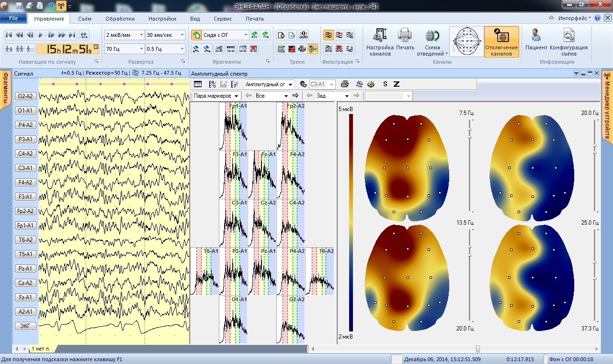
Task: Switch to the Сервис ribbon tab
Action: (223, 19)
